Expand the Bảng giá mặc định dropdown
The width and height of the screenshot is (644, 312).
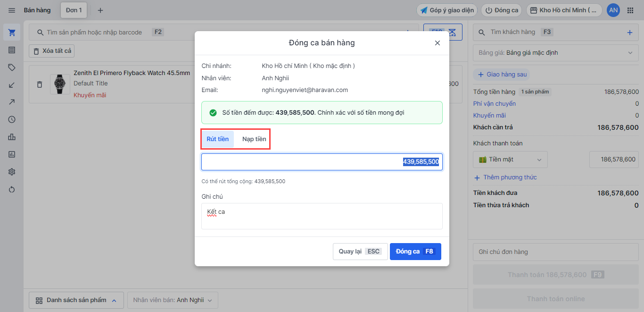point(555,53)
